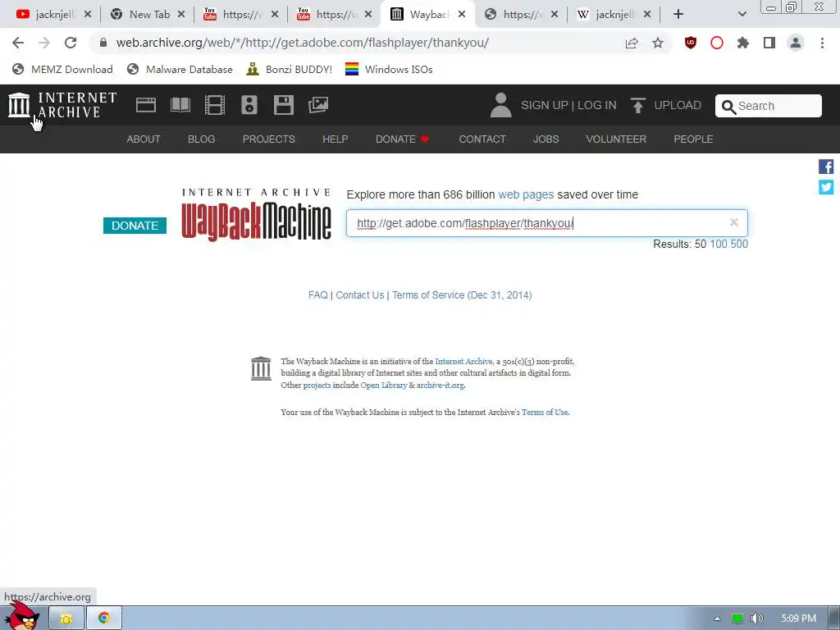This screenshot has height=630, width=840.
Task: Open the Texts book icon in navbar
Action: 180,105
